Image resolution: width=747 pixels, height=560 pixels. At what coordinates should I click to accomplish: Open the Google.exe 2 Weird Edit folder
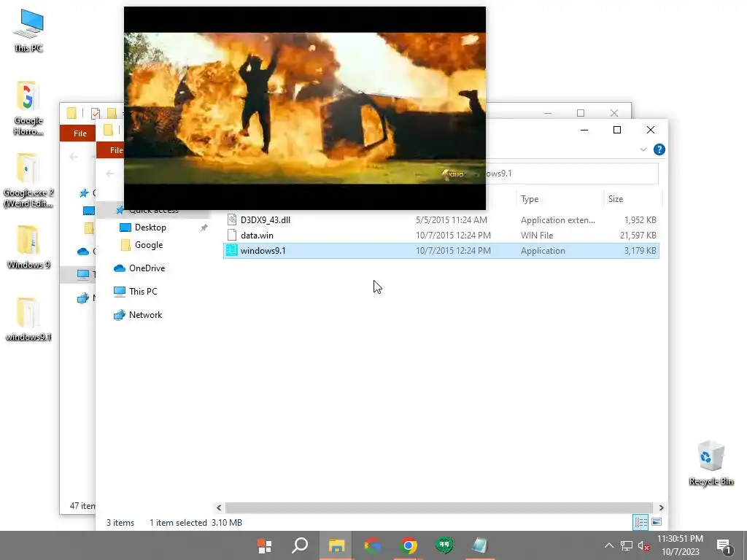click(28, 180)
